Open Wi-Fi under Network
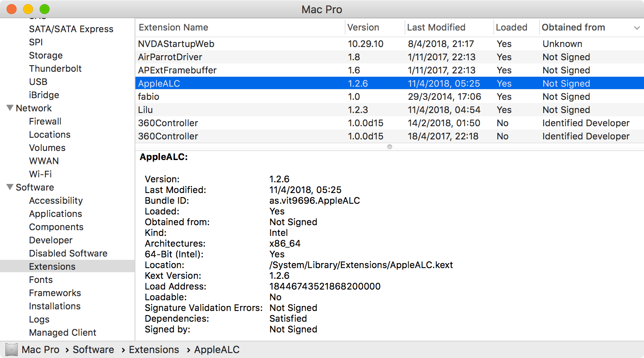The width and height of the screenshot is (644, 358). 40,174
